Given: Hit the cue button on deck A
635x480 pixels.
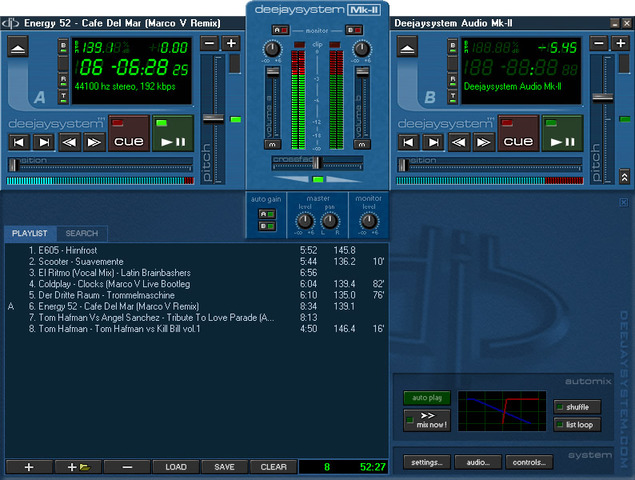Looking at the screenshot, I should (x=129, y=134).
